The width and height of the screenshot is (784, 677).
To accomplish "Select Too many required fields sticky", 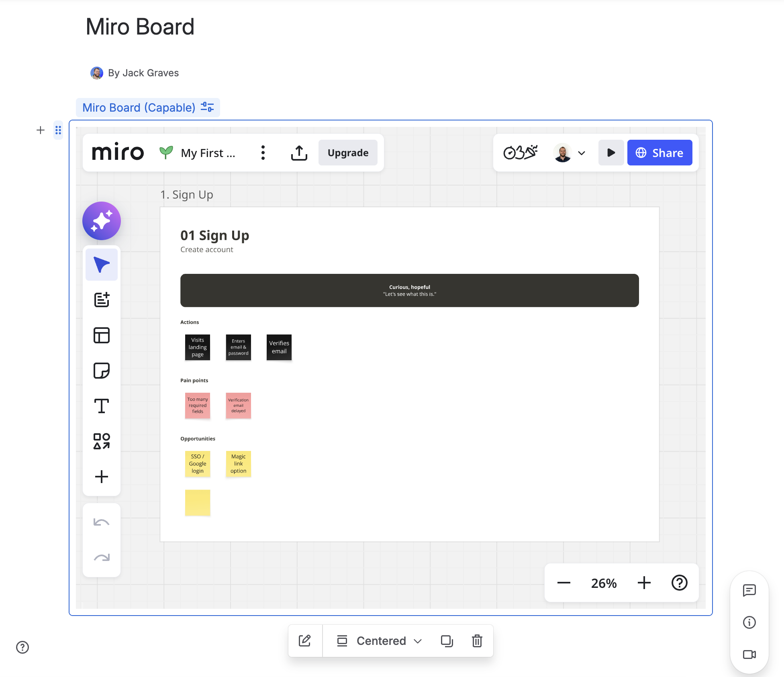I will (x=198, y=406).
